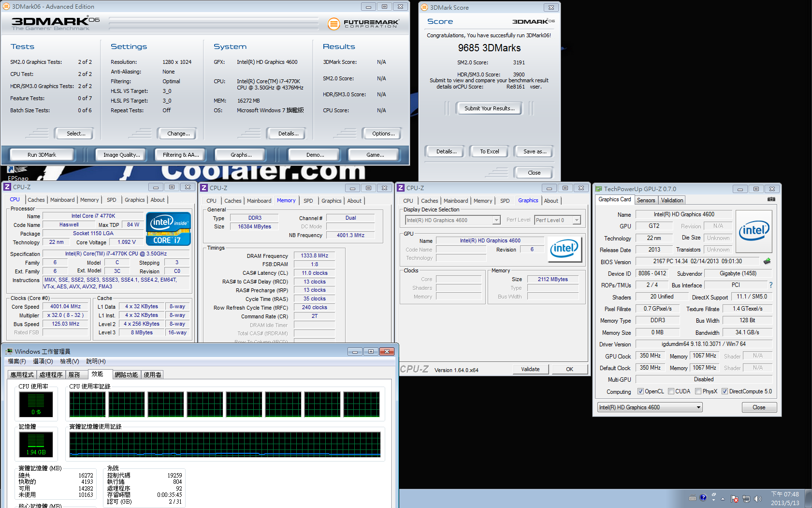Click the 3DMark Score window title icon

(x=424, y=7)
